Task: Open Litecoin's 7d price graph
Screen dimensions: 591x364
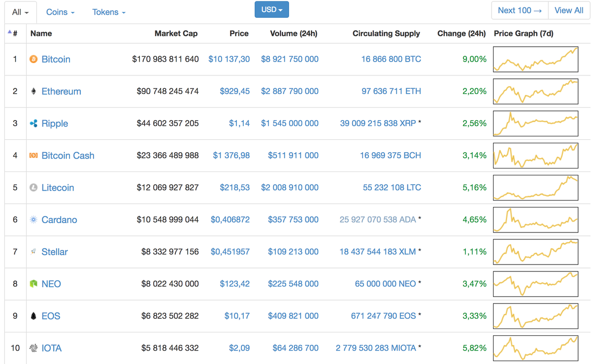Action: 536,188
